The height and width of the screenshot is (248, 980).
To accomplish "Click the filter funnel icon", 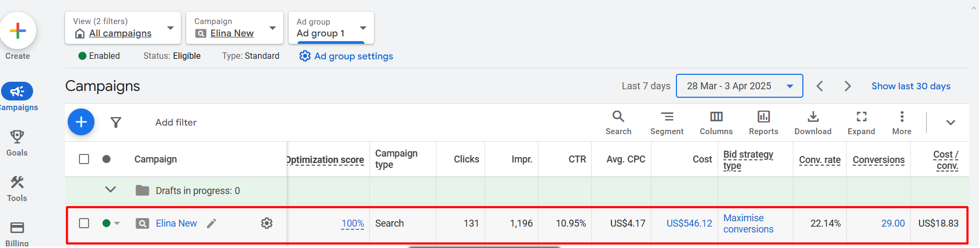I will 116,122.
